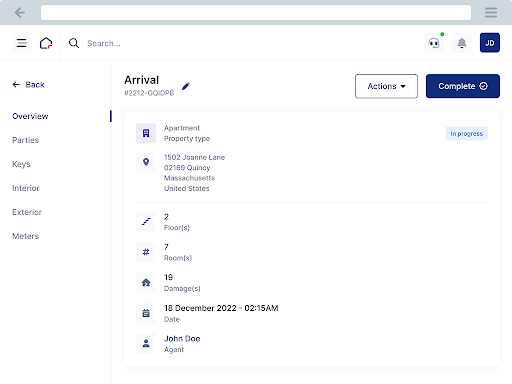Image resolution: width=512 pixels, height=384 pixels.
Task: Click the apartment property type icon
Action: click(146, 133)
